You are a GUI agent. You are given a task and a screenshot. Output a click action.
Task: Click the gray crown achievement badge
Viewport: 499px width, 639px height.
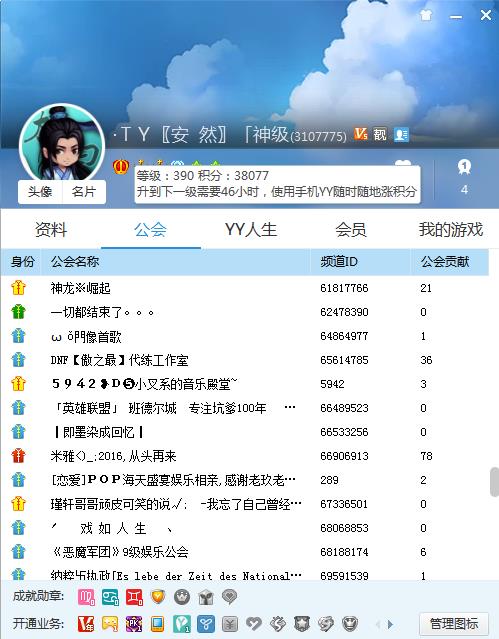[x=182, y=597]
